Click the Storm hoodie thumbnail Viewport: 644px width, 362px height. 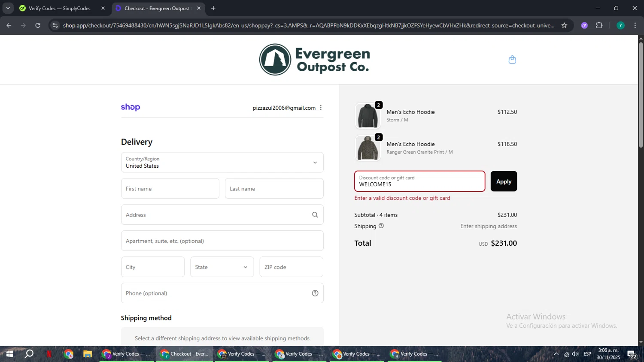[x=368, y=116]
